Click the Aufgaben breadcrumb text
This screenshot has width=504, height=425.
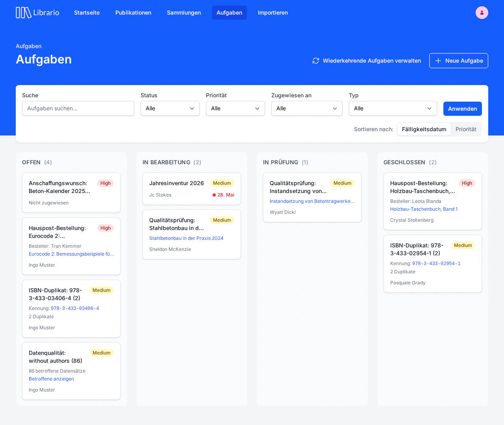click(28, 46)
